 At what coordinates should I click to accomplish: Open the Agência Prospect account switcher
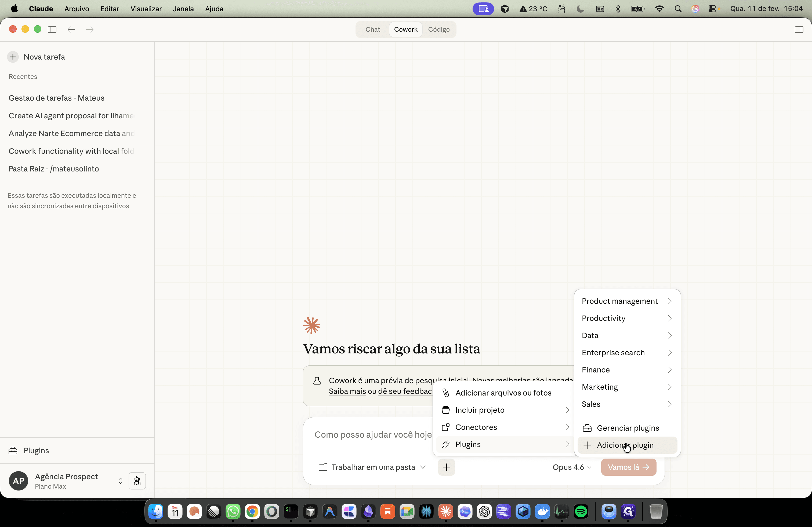pos(66,481)
